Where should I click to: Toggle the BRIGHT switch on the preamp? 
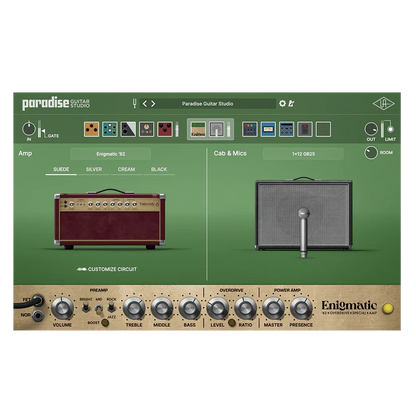(86, 308)
